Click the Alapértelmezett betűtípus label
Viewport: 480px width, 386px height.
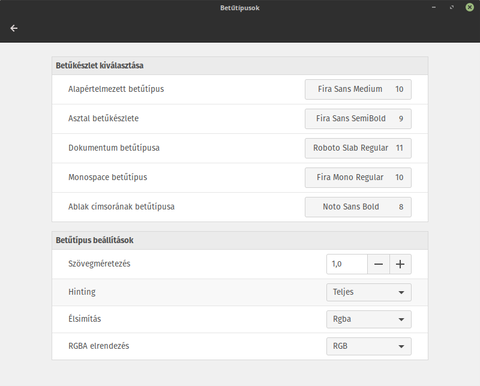point(116,89)
